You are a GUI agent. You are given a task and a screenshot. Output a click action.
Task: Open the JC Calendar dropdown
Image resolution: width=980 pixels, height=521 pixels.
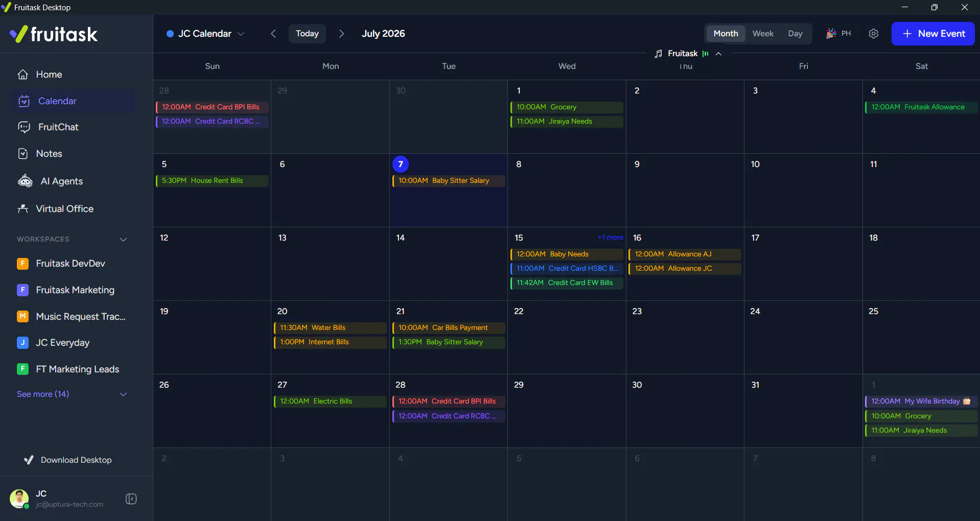point(205,34)
